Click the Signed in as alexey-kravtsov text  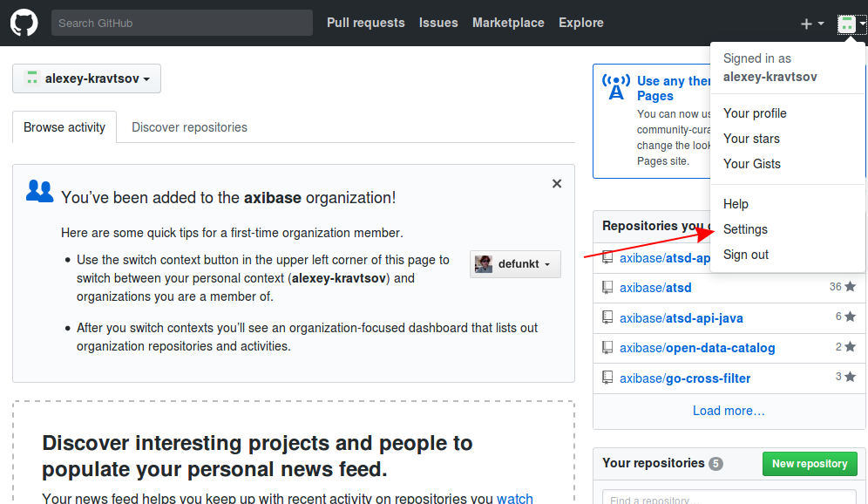[770, 67]
